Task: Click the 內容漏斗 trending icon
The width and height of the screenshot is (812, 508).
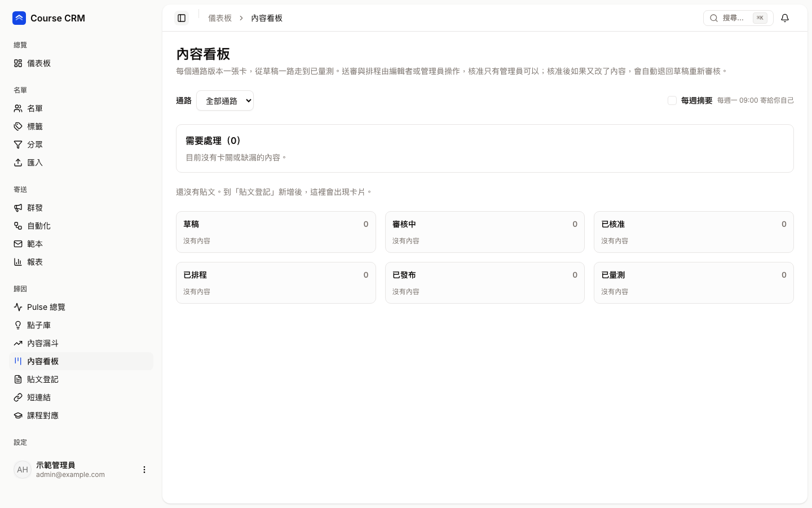Action: click(x=18, y=343)
